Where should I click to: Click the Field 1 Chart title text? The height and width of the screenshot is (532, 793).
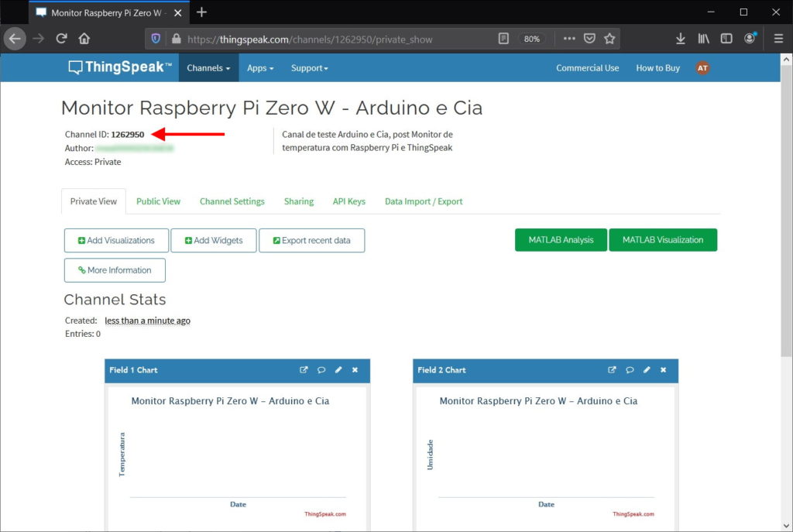tap(133, 370)
